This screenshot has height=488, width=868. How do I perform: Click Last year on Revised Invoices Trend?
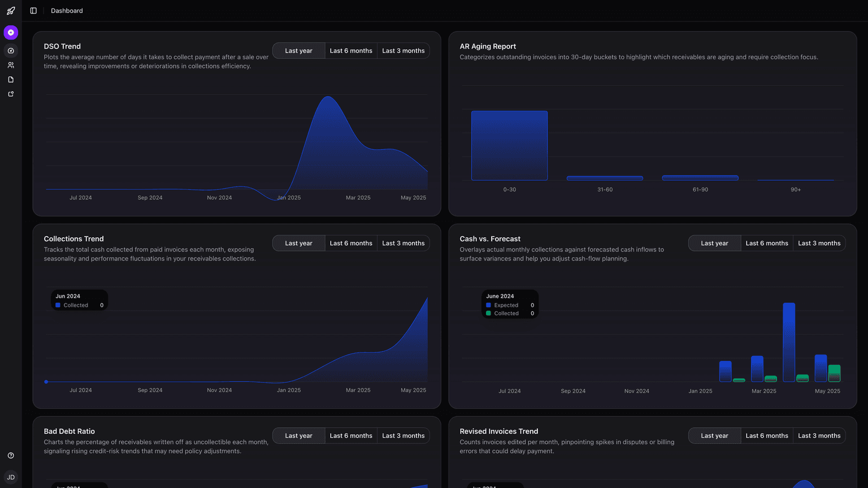[x=714, y=435]
